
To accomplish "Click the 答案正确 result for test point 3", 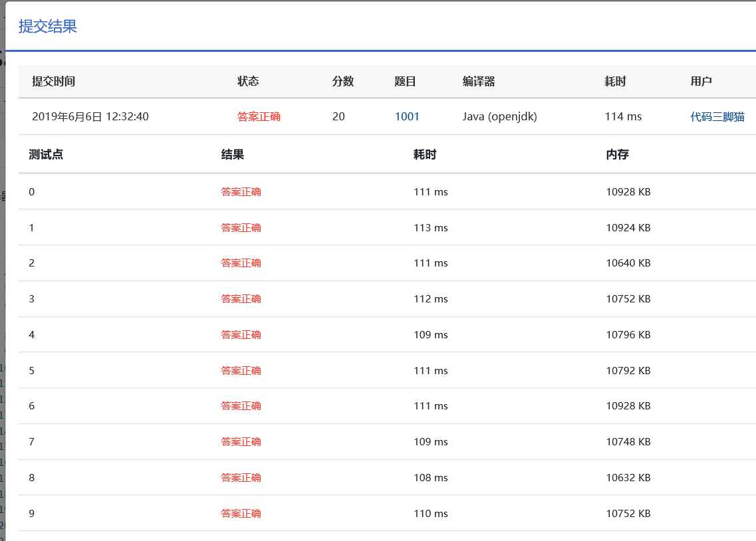I will pyautogui.click(x=241, y=299).
